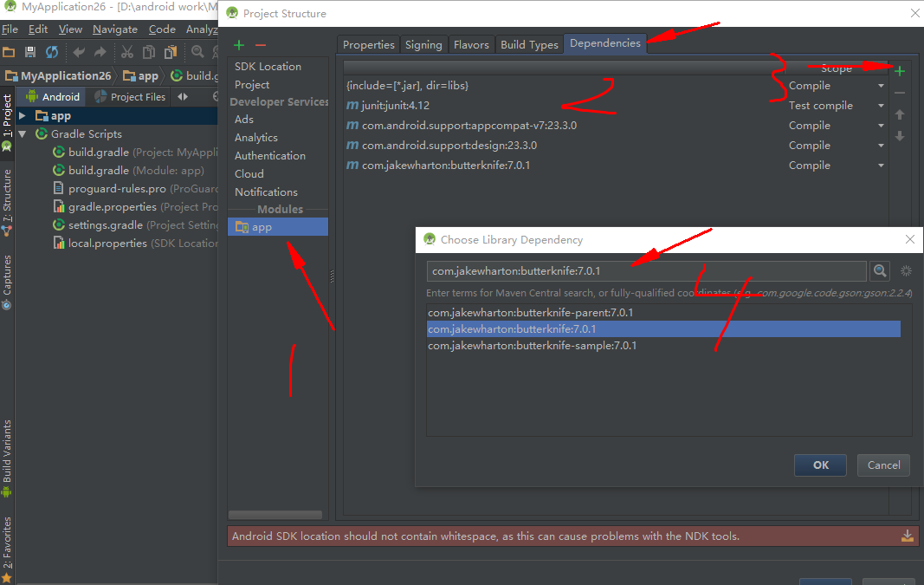The image size is (924, 585).
Task: Select Project in the Project Structure sidebar
Action: 252,85
